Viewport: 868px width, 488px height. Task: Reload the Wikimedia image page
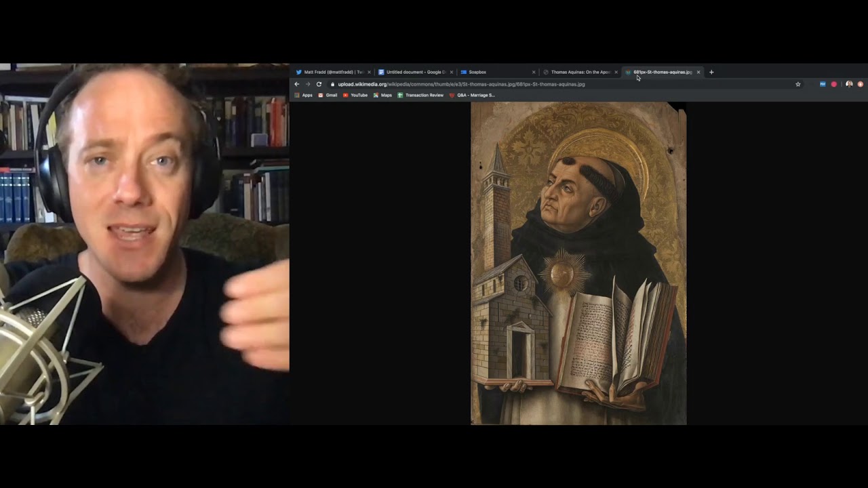coord(319,84)
